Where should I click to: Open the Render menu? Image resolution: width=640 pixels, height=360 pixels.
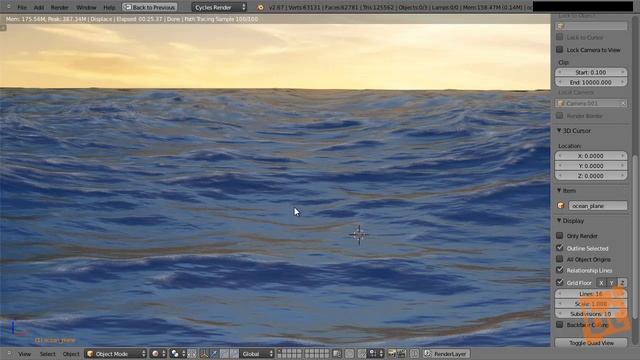(60, 7)
